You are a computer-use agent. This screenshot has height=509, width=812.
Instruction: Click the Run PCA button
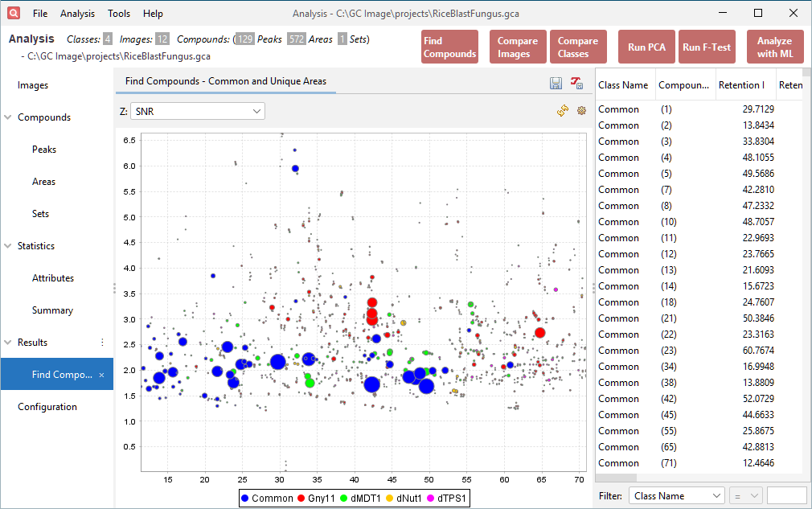pos(646,47)
